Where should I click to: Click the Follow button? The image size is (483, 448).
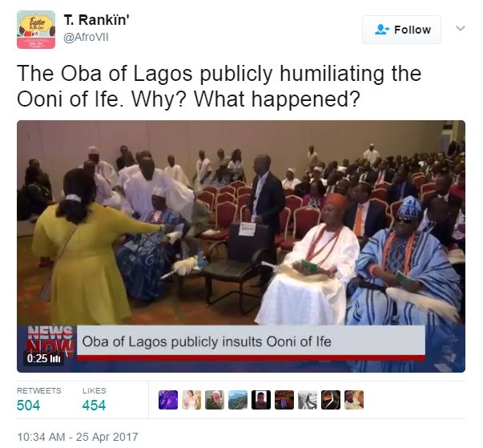pyautogui.click(x=401, y=30)
